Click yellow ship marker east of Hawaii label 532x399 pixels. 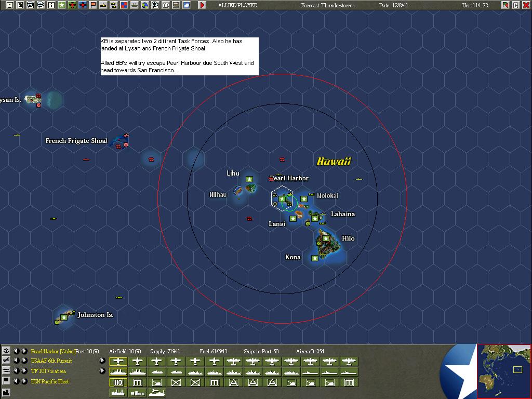tap(359, 179)
